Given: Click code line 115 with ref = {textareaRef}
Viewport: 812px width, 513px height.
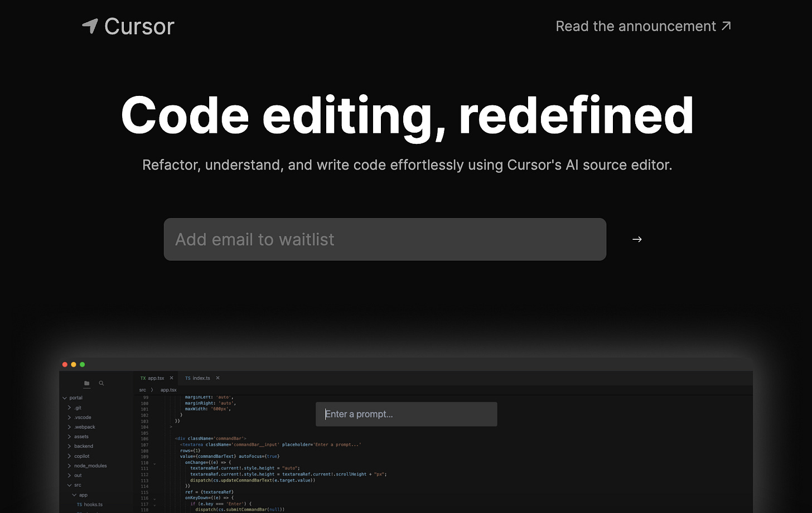Looking at the screenshot, I should pyautogui.click(x=209, y=492).
